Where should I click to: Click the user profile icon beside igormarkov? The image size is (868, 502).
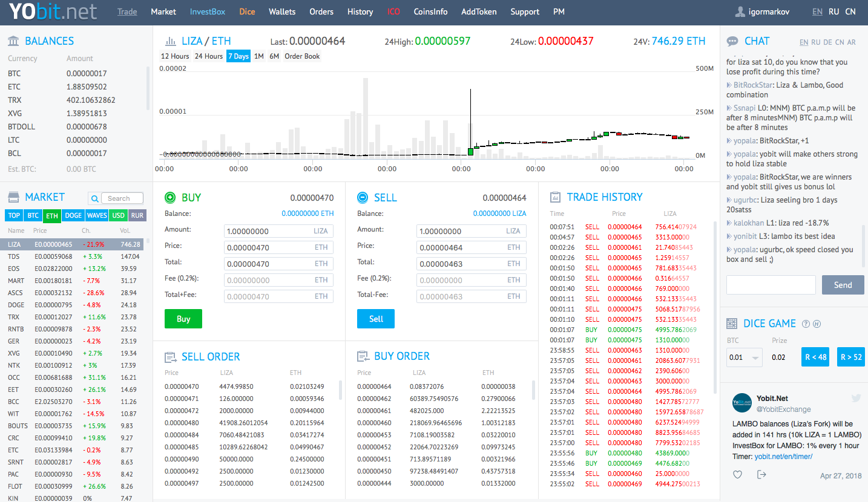[x=740, y=11]
